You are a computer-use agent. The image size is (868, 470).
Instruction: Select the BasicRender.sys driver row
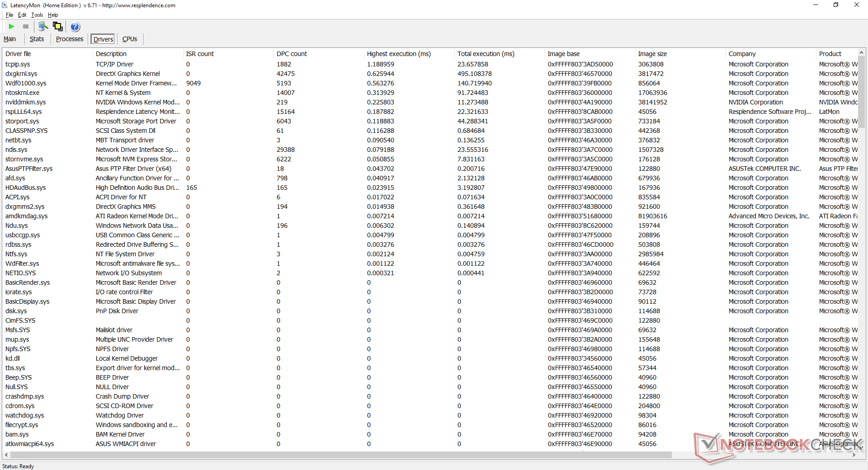point(430,282)
